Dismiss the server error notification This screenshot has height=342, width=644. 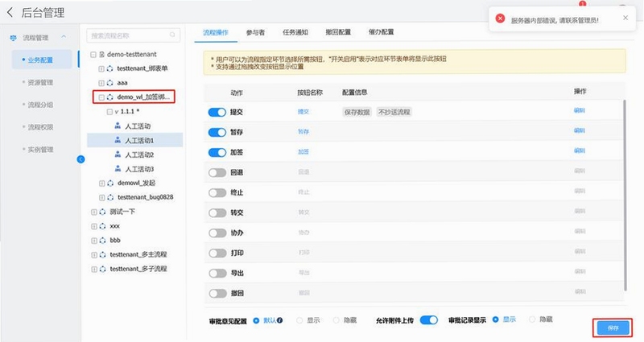(x=625, y=18)
